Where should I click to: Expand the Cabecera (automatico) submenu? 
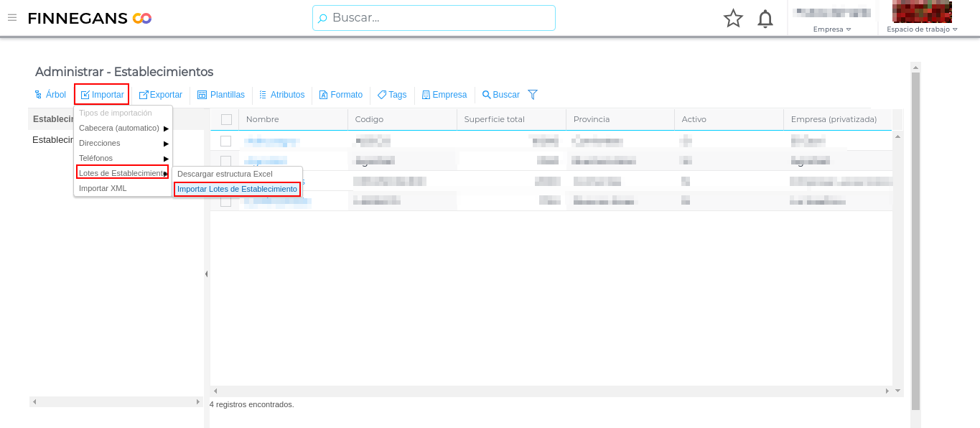tap(123, 128)
